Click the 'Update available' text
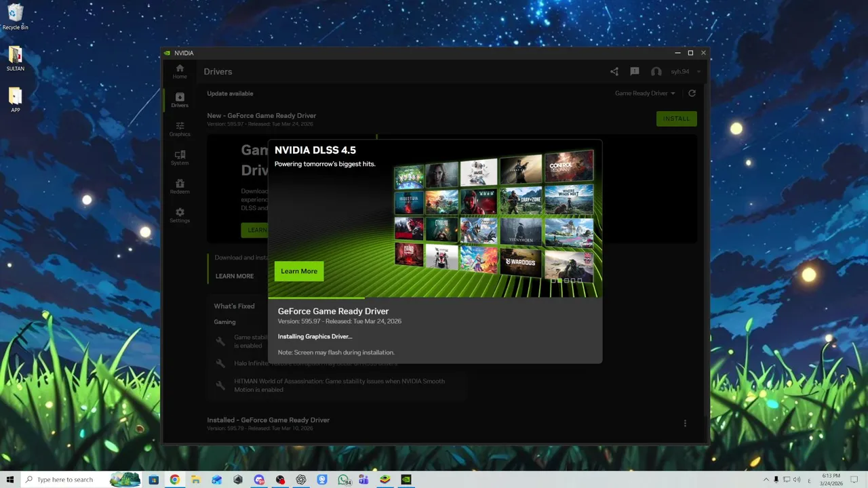 point(230,94)
